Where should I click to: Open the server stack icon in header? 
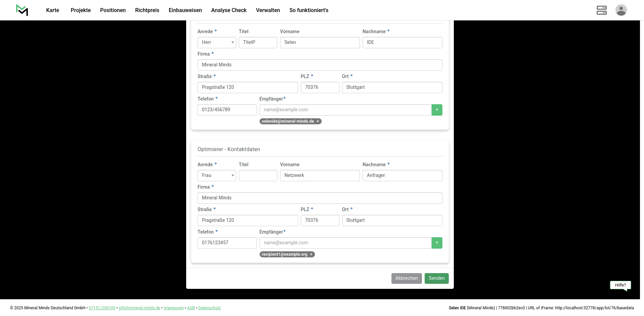(601, 10)
